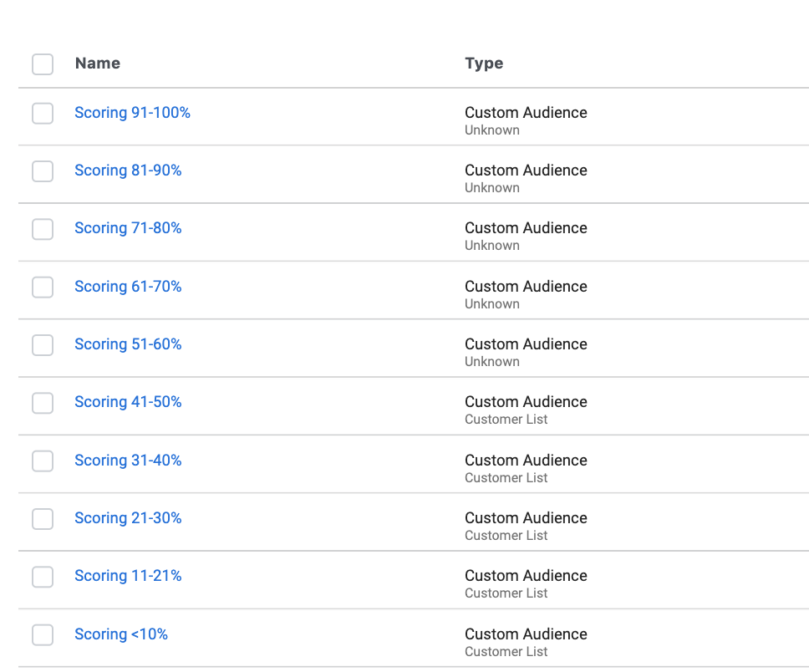Check the Scoring <10% row checkbox

pos(43,635)
